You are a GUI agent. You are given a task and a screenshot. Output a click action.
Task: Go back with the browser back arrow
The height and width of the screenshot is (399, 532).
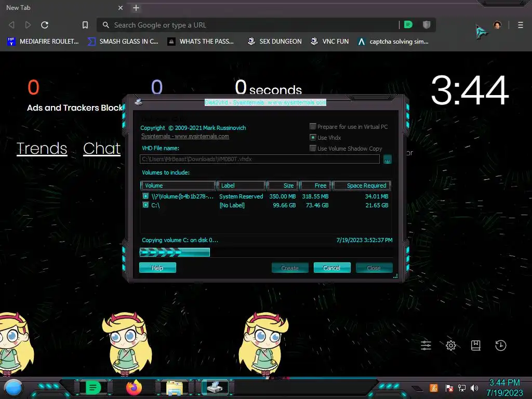pyautogui.click(x=11, y=25)
